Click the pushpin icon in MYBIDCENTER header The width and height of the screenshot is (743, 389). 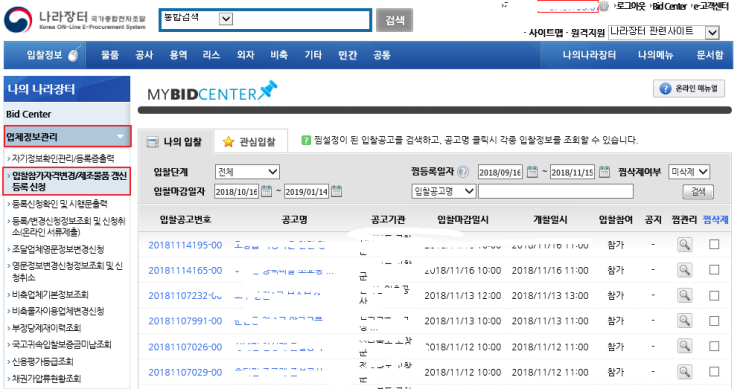point(268,90)
